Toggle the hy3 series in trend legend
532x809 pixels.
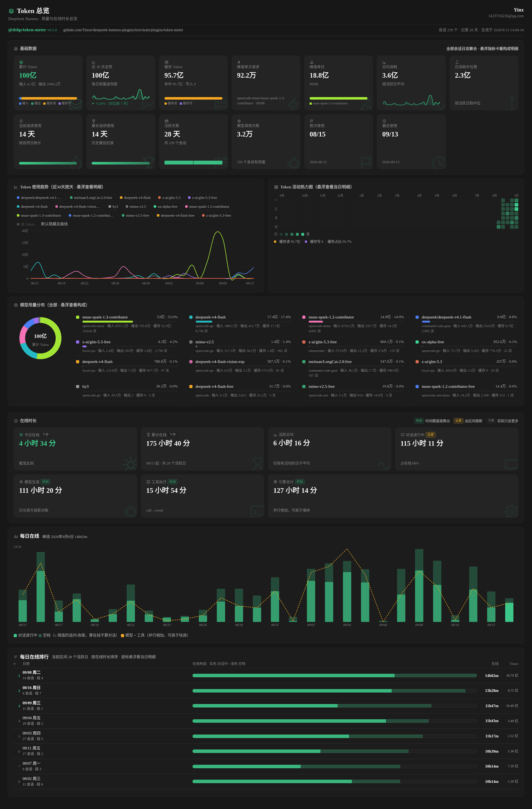coord(113,207)
